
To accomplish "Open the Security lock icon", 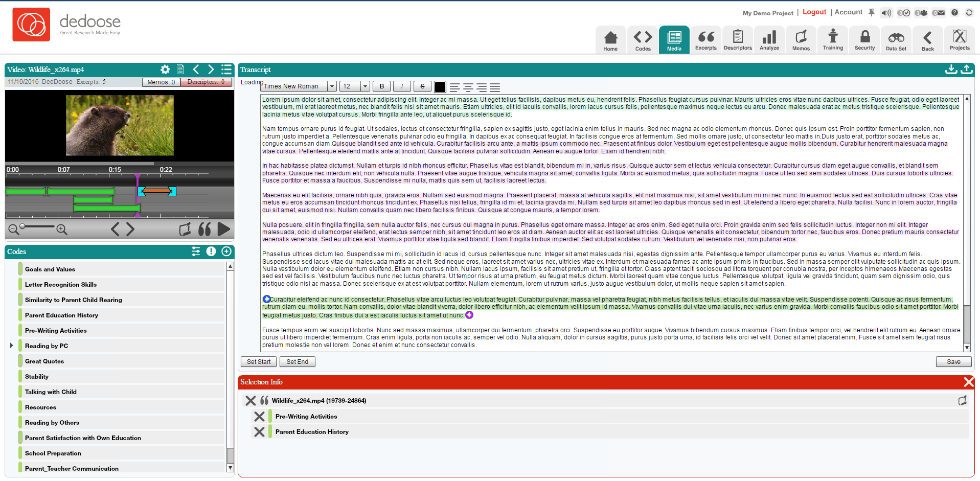I will (x=864, y=40).
